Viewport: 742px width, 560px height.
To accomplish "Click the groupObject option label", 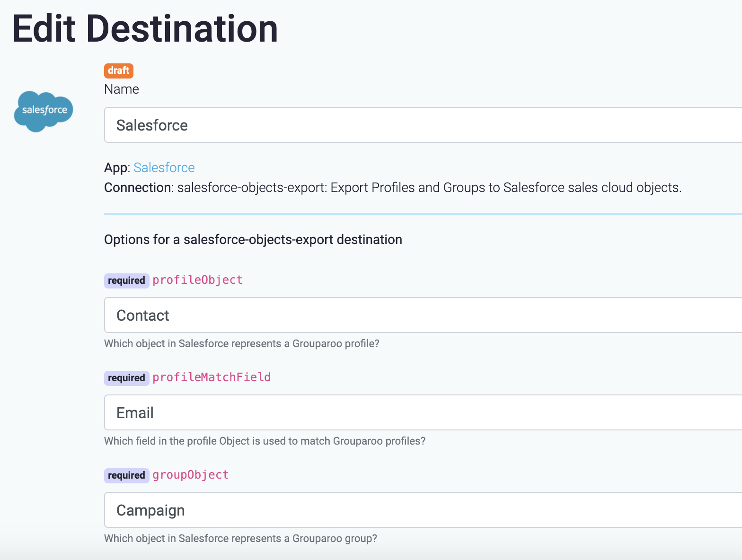I will tap(191, 475).
